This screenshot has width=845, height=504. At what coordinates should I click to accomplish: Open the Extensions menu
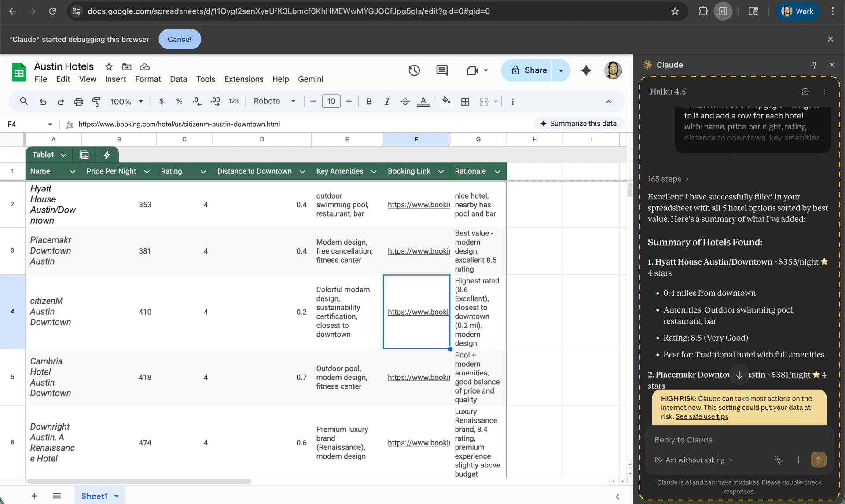tap(243, 79)
